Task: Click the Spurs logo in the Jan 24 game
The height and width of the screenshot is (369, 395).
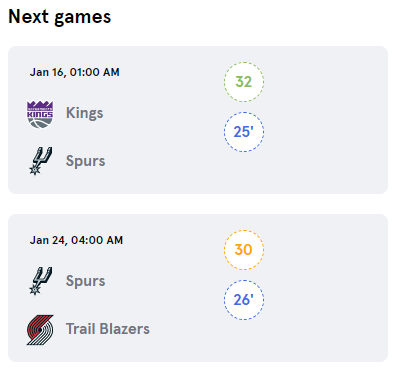Action: coord(40,281)
